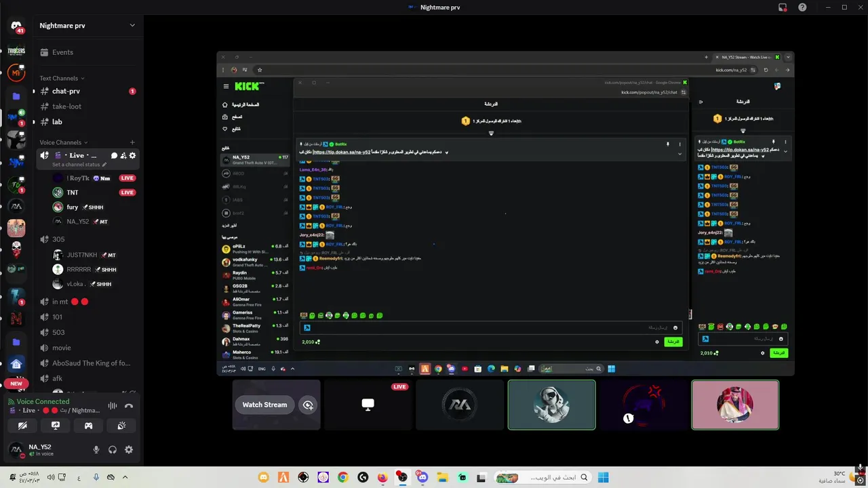The height and width of the screenshot is (488, 868).
Task: Open the lab text channel
Action: click(87, 122)
